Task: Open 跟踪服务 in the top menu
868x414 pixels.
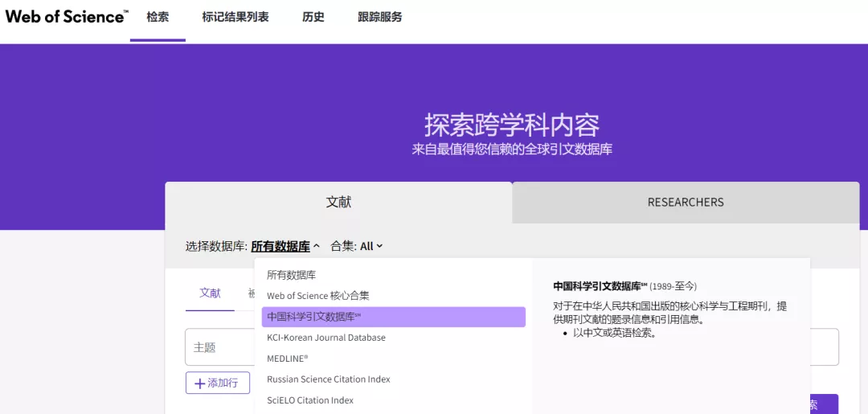Action: [379, 17]
